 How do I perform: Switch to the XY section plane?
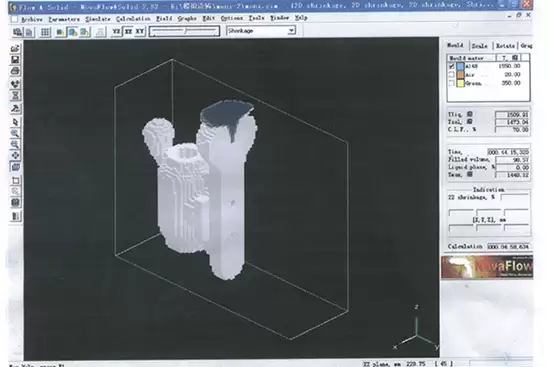click(140, 32)
